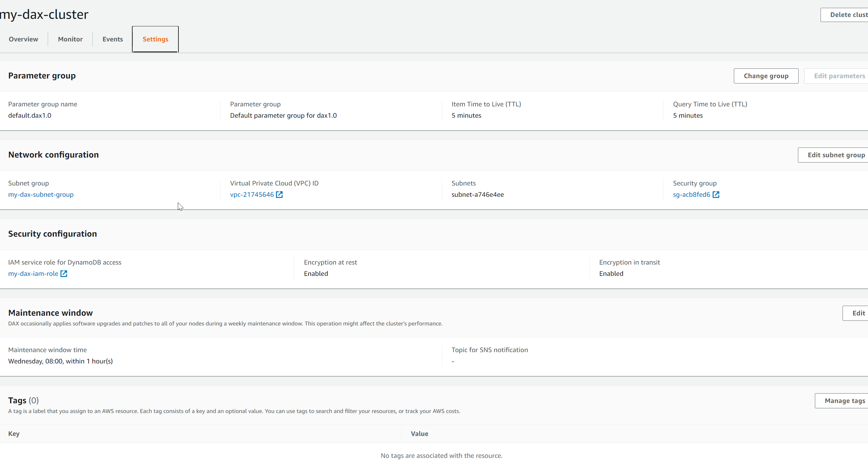This screenshot has height=467, width=868.
Task: Click the 'Topic for SNS notification' label
Action: click(489, 350)
